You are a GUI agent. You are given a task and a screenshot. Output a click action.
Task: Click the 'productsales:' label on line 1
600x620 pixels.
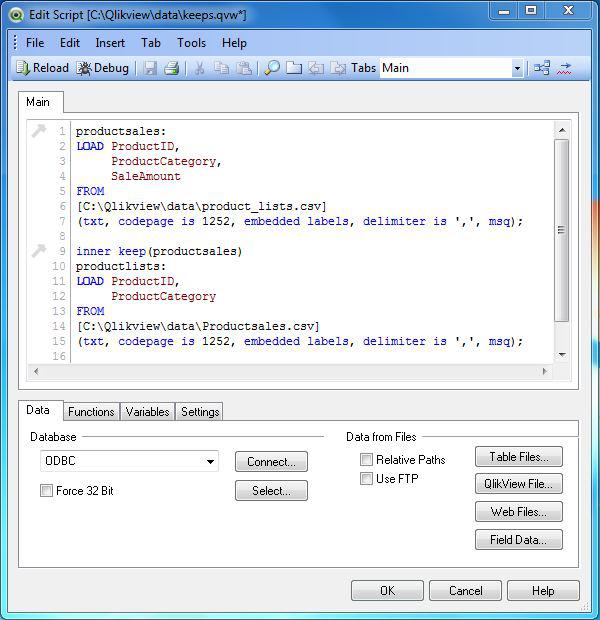coord(121,131)
